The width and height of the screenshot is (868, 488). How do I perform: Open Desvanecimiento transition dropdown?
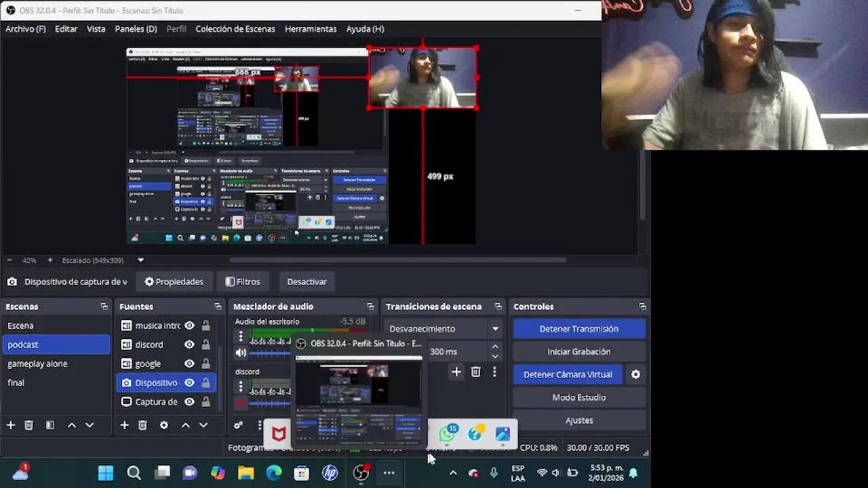[x=443, y=329]
